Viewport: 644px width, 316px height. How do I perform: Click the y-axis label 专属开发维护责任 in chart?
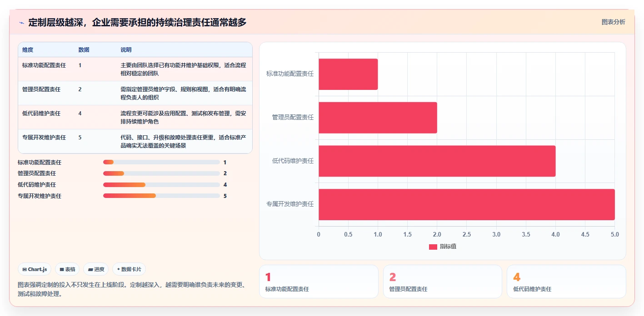click(x=290, y=204)
